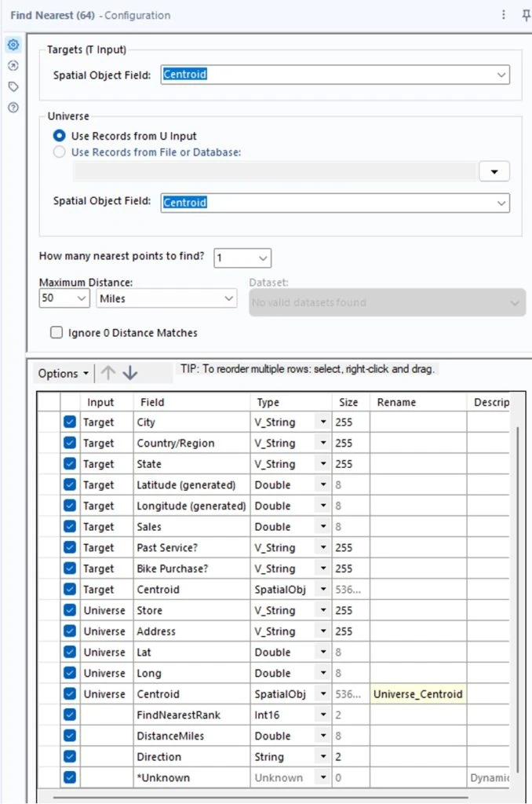Click the Universe_Centroid rename cell
This screenshot has width=532, height=804.
click(x=417, y=694)
